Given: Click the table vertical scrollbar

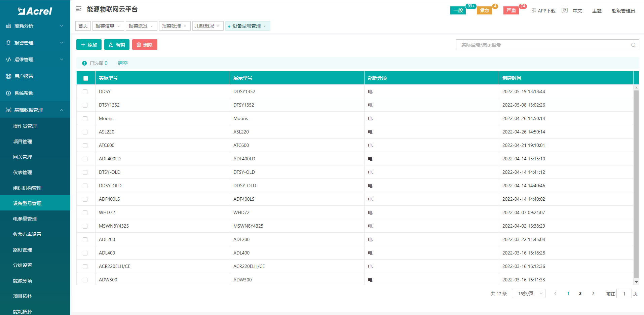Looking at the screenshot, I should [636, 184].
